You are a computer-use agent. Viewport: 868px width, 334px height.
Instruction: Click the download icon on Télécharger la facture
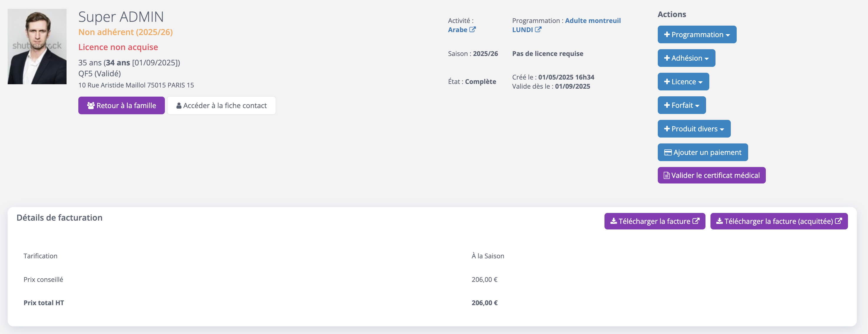(x=614, y=221)
